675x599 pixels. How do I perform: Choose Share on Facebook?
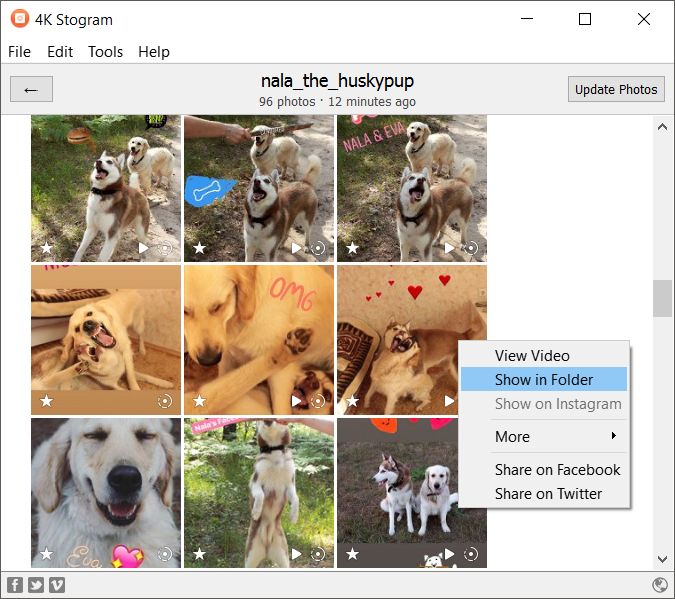coord(544,470)
